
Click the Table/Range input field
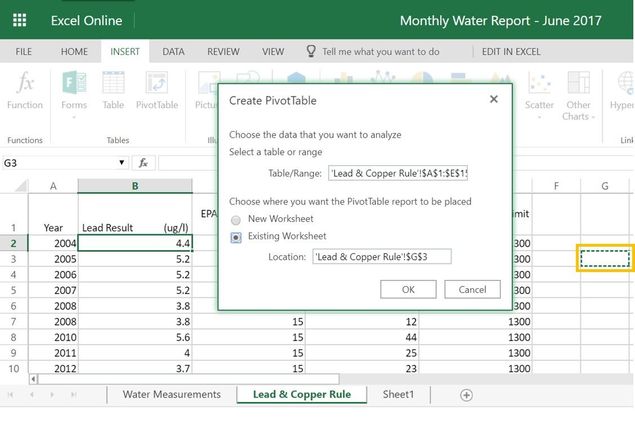[398, 173]
